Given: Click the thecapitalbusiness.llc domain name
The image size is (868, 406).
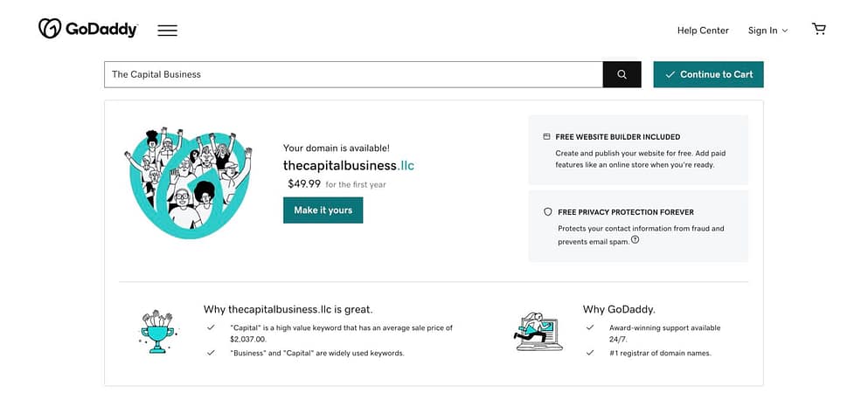Looking at the screenshot, I should click(348, 165).
